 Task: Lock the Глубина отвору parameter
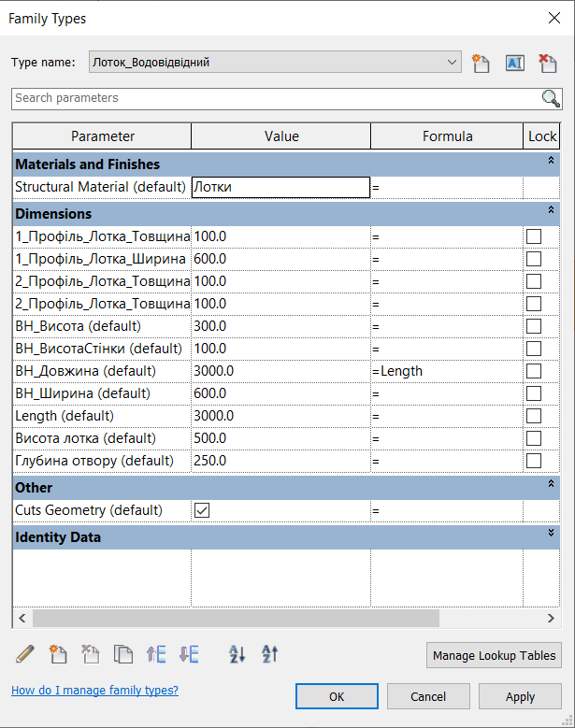tap(534, 461)
